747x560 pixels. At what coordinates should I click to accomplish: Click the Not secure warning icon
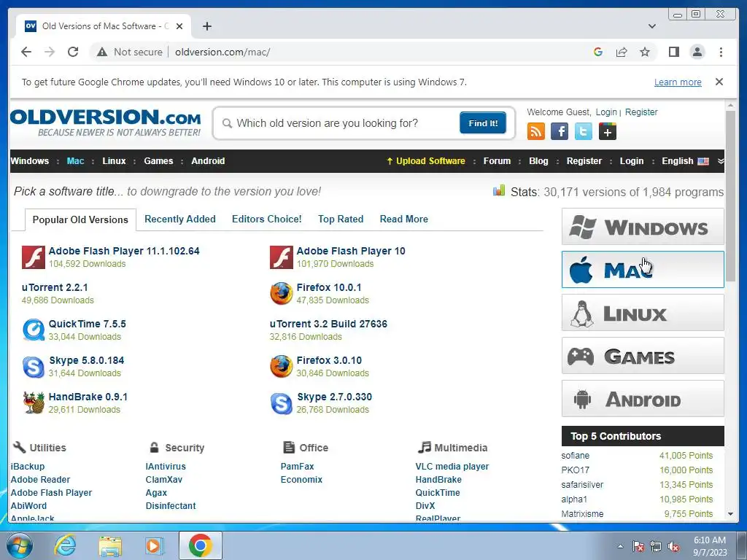[x=102, y=52]
